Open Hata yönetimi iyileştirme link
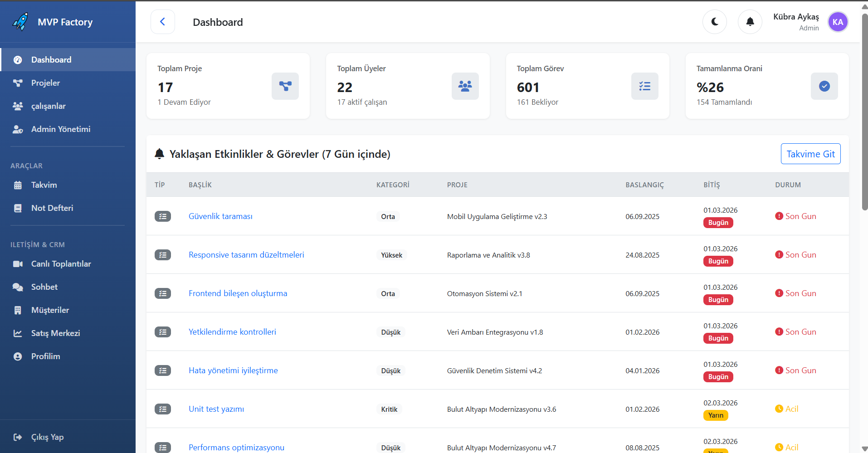Screen dimensions: 868x453 233,370
